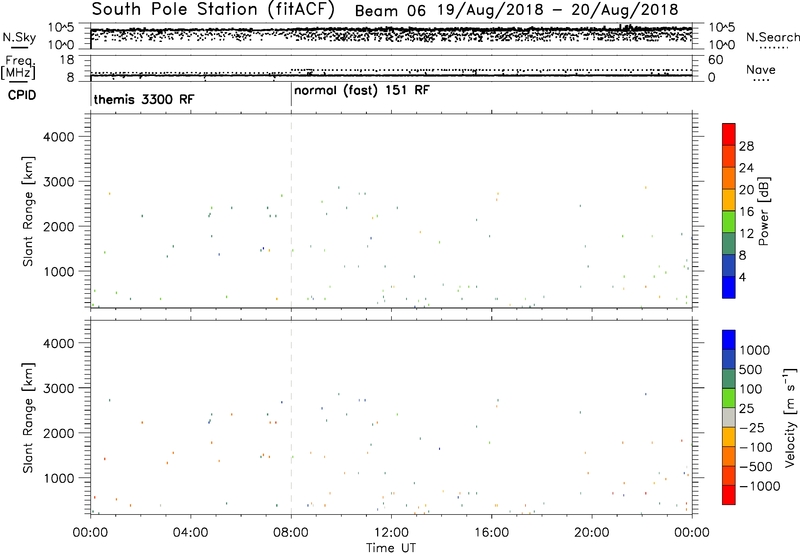This screenshot has width=800, height=554.
Task: Click the 'N.Search' legend label
Action: 773,37
